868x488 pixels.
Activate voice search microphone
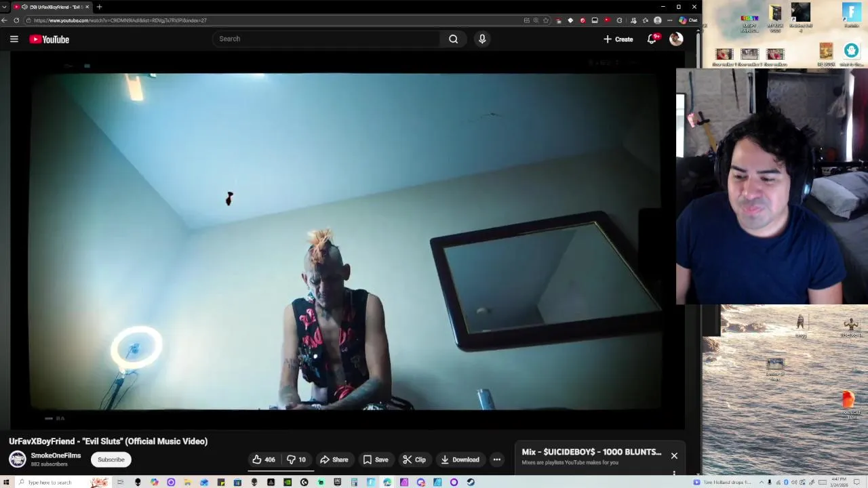click(482, 39)
